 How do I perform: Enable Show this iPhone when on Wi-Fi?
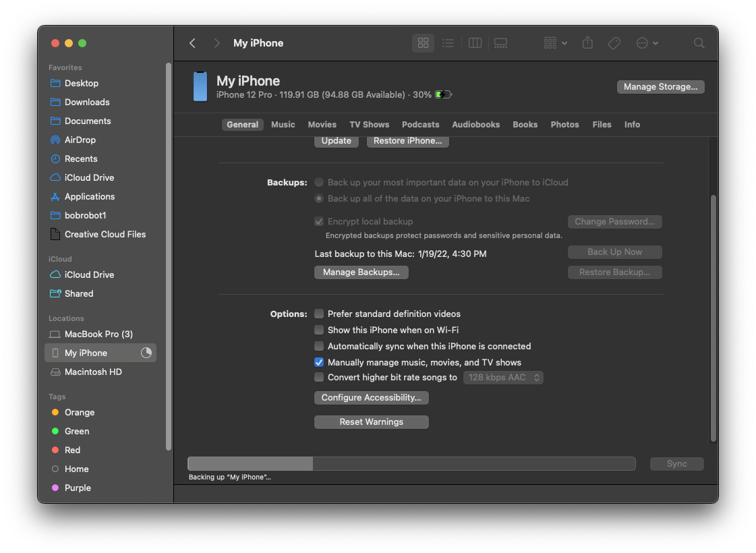pos(320,330)
